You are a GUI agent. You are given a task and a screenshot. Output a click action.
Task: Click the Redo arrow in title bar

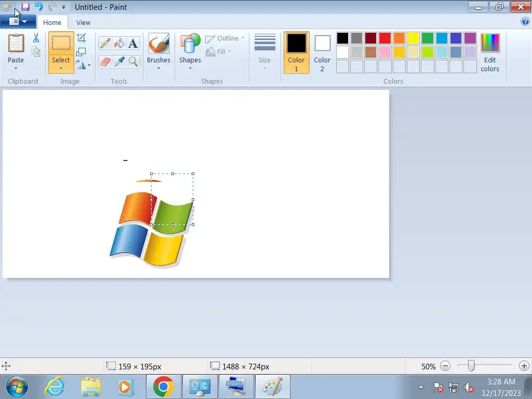coord(52,7)
